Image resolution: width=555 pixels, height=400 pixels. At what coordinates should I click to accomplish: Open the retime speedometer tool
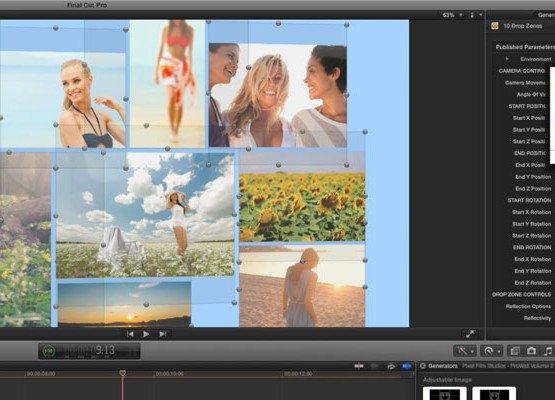pyautogui.click(x=488, y=351)
